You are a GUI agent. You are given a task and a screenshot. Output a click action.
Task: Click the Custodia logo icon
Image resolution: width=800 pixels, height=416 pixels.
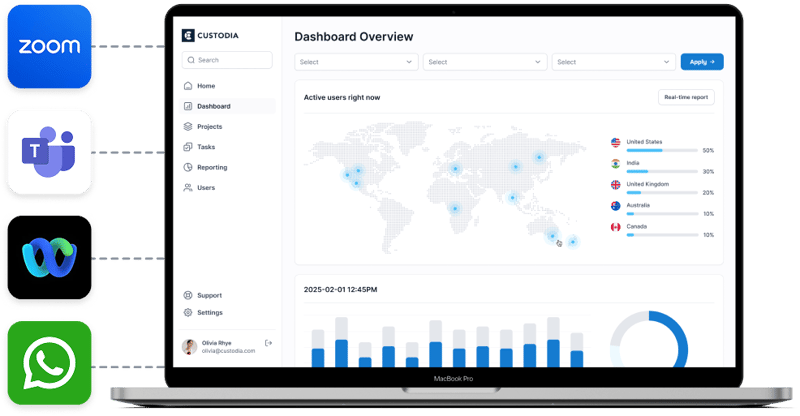point(188,35)
